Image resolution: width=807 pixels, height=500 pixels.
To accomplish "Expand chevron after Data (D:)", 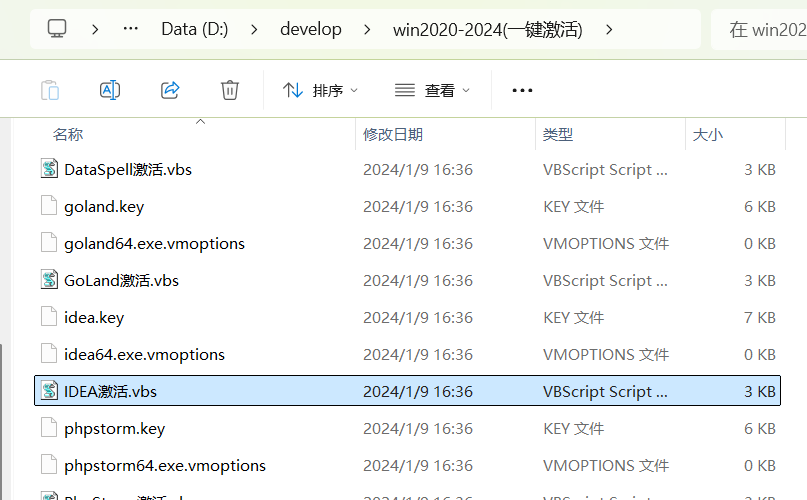I will (x=254, y=29).
